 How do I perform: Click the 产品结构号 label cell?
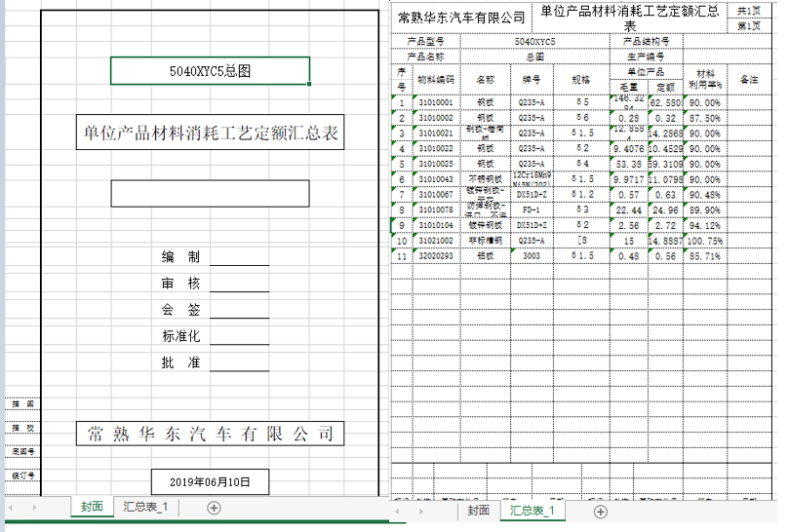(647, 42)
